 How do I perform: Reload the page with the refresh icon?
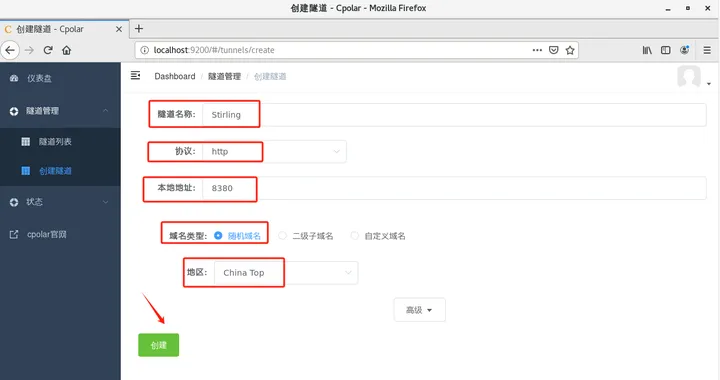point(48,50)
